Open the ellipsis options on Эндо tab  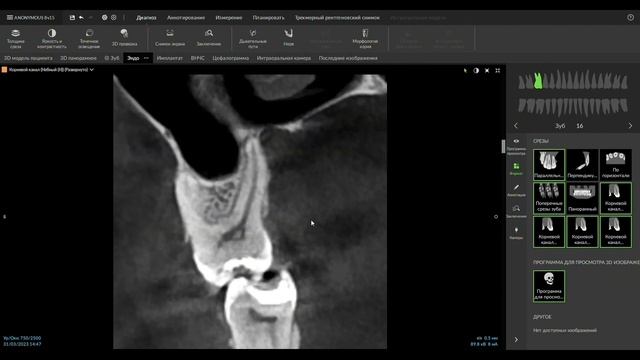point(146,58)
